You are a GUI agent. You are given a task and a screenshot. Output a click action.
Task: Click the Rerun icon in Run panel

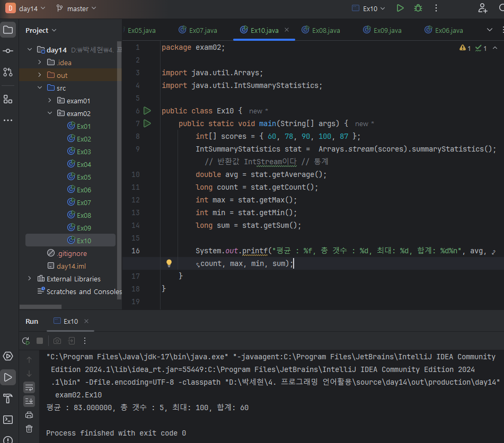pos(25,341)
